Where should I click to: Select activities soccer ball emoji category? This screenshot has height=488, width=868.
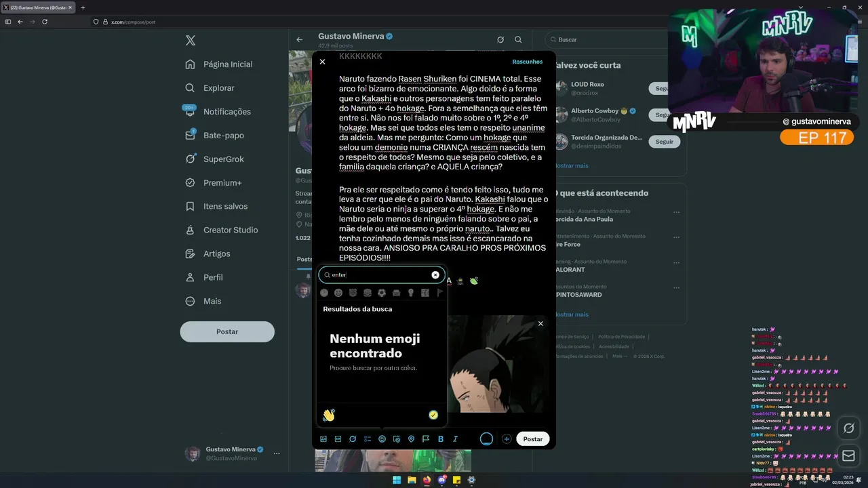click(x=382, y=293)
